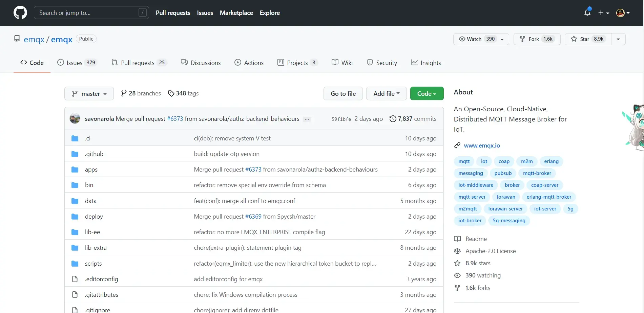Open the Insights tab
The width and height of the screenshot is (644, 313).
(426, 63)
